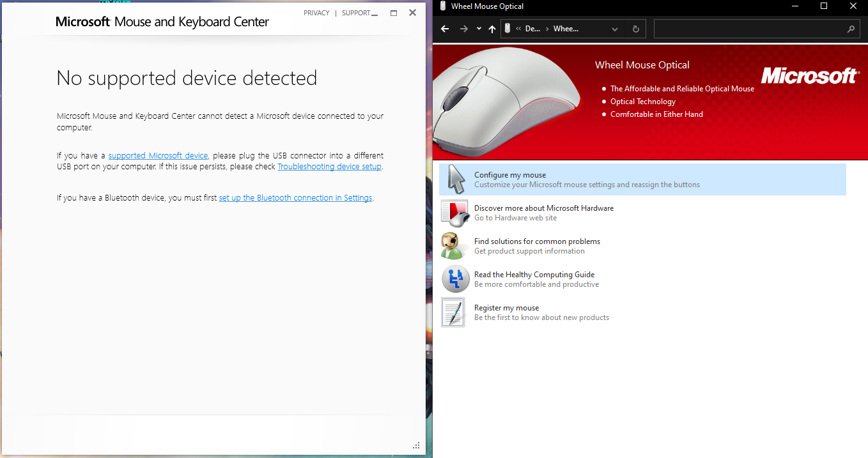Open 'Troubleshooting device setup' link

[329, 166]
